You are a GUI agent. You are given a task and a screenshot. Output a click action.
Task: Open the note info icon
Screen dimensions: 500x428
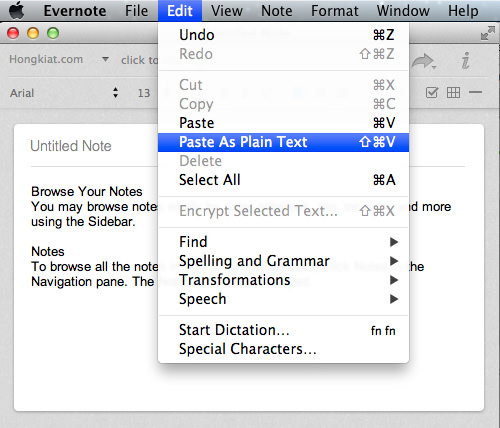click(465, 60)
